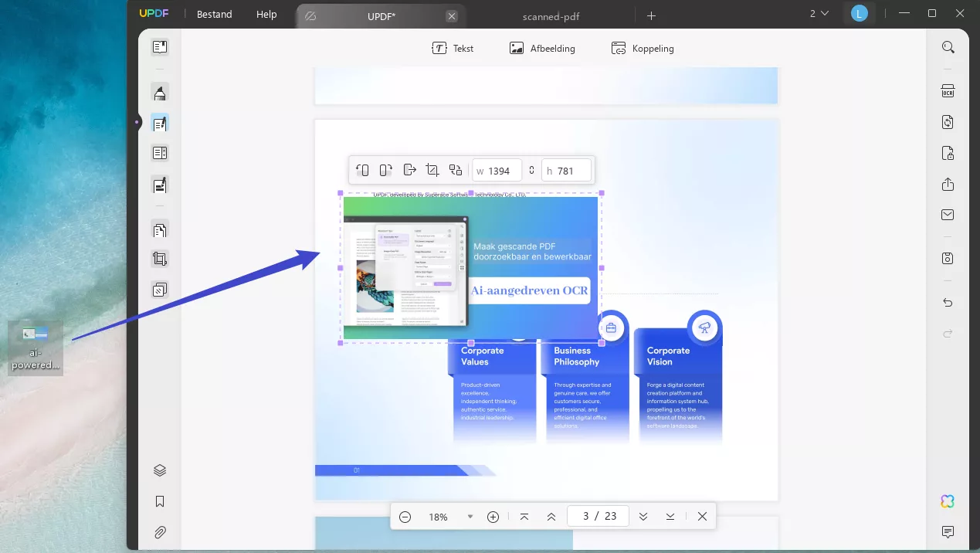Expand the open windows count dropdown showing 2
The width and height of the screenshot is (980, 553).
pos(819,13)
